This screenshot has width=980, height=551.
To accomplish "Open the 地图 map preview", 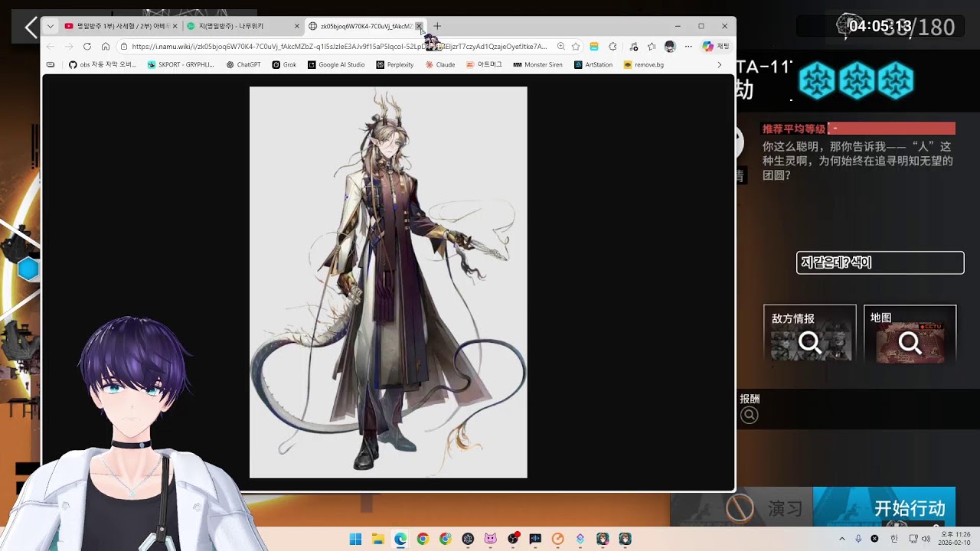I will click(910, 334).
